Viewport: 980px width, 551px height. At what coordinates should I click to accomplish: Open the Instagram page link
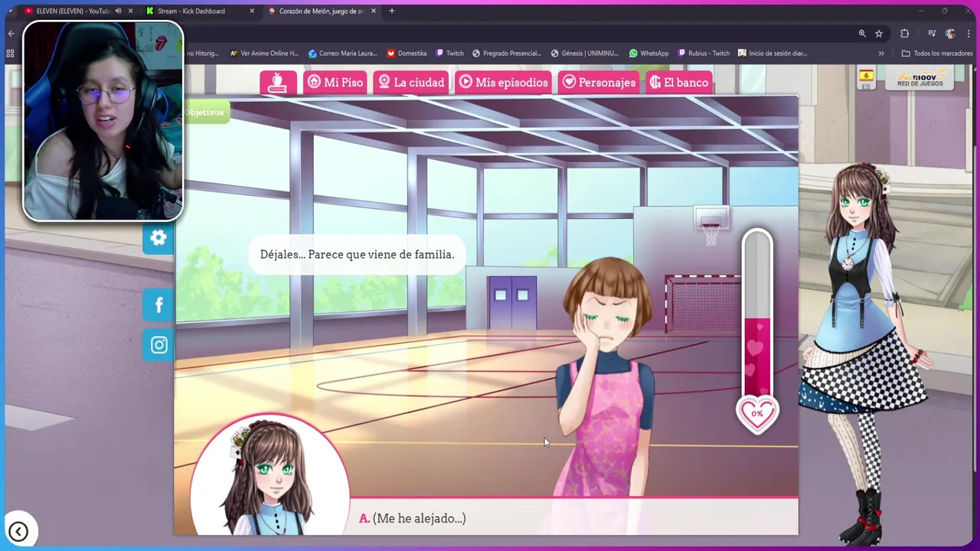tap(158, 345)
